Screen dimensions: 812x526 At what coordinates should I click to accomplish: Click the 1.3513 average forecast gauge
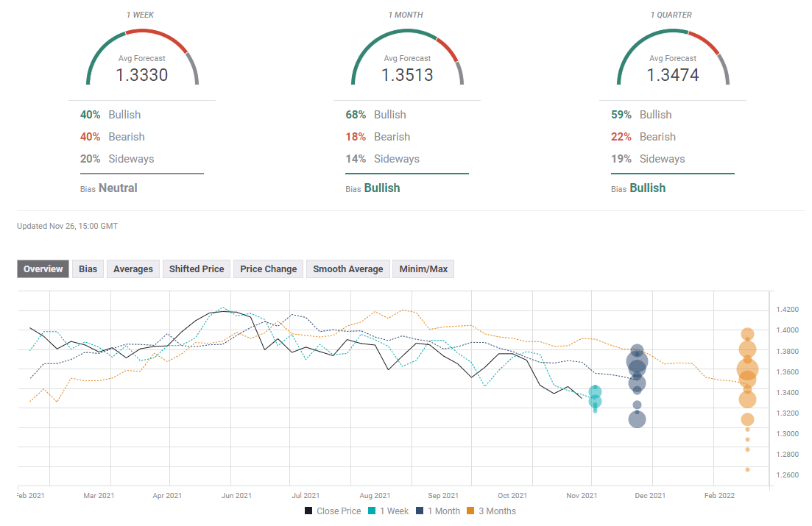click(407, 59)
